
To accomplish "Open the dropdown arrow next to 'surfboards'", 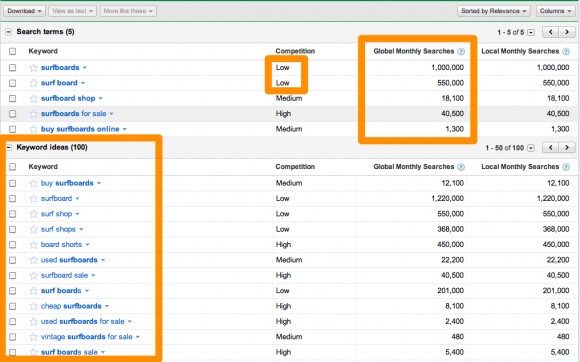I will click(x=85, y=68).
